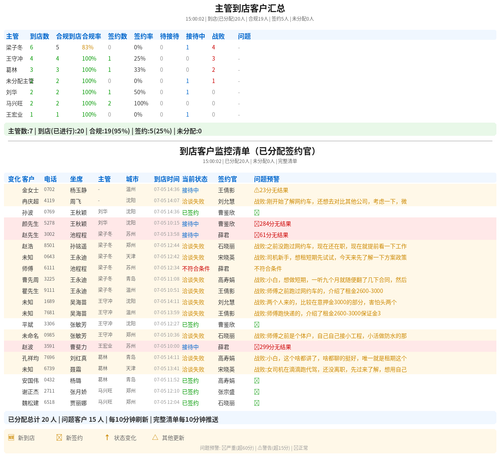Screen dimensions: 500x470
Task: Click the 50% sign rate in 刘华's row
Action: point(140,92)
